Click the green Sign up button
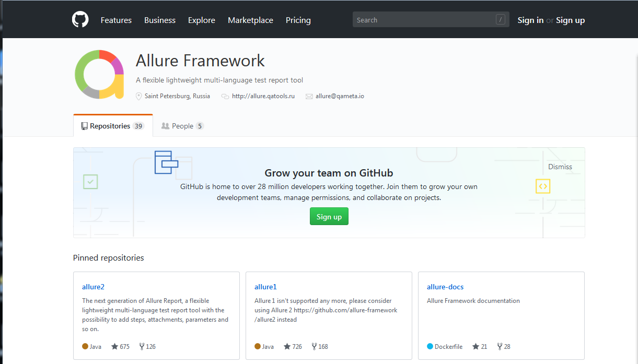Viewport: 638px width, 364px height. pyautogui.click(x=329, y=217)
